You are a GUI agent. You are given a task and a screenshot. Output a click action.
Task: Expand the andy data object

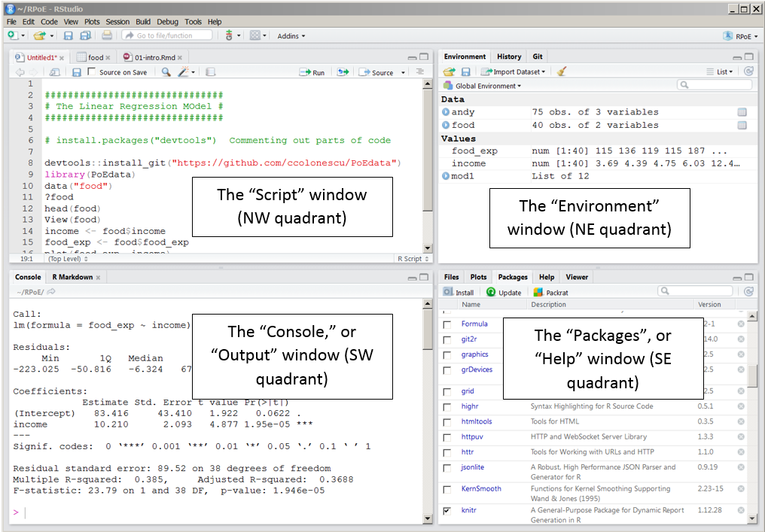(445, 111)
